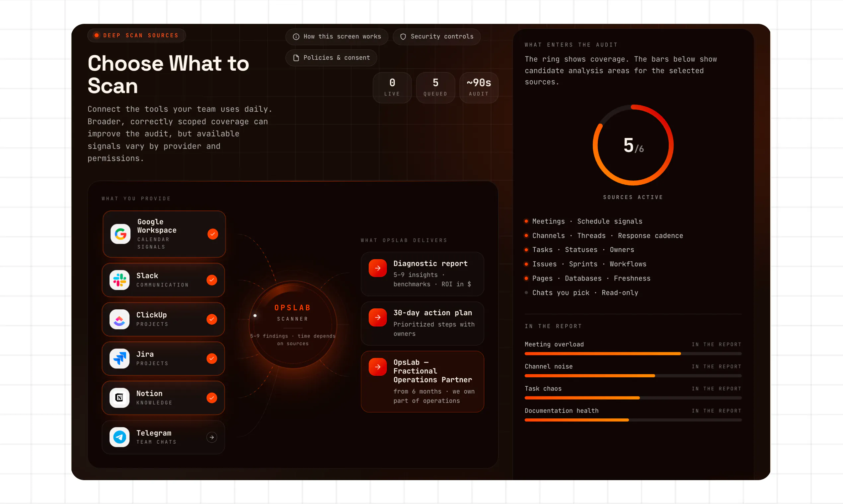Image resolution: width=843 pixels, height=504 pixels.
Task: Click the 30-day action plan arrow icon
Action: [378, 318]
